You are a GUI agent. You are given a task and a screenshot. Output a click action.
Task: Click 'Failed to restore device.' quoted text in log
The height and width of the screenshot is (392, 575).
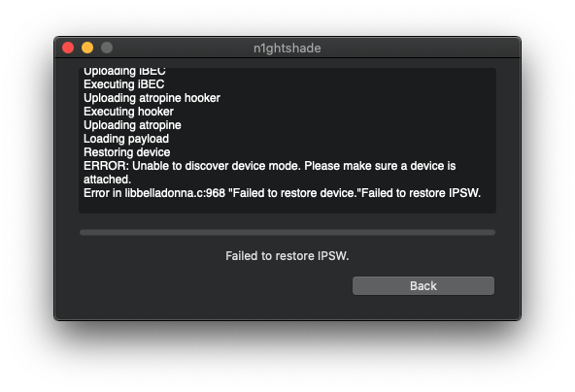point(295,193)
